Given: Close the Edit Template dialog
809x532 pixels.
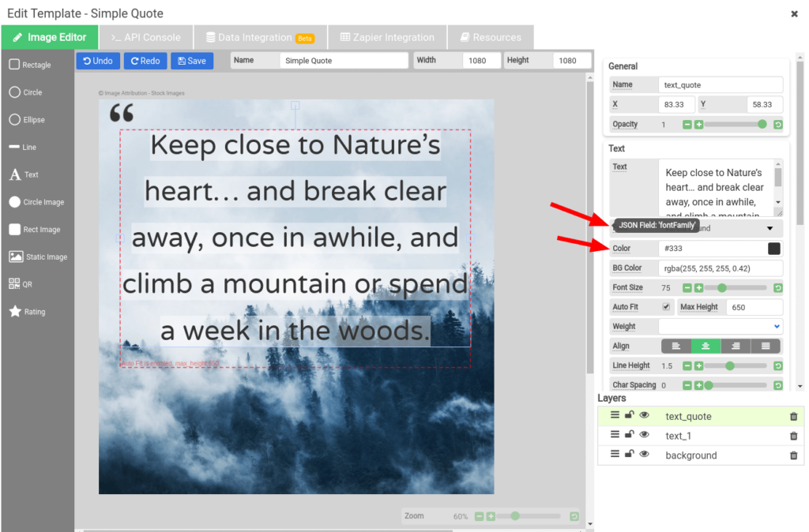Looking at the screenshot, I should (x=795, y=14).
